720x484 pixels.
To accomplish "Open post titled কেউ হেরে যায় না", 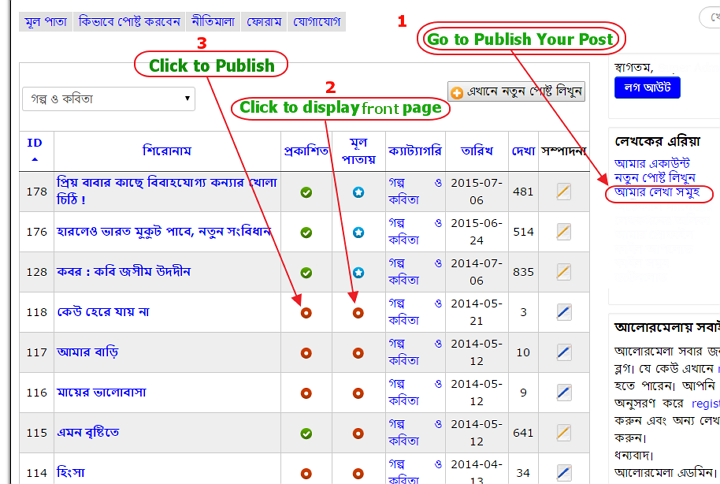I will coord(103,312).
